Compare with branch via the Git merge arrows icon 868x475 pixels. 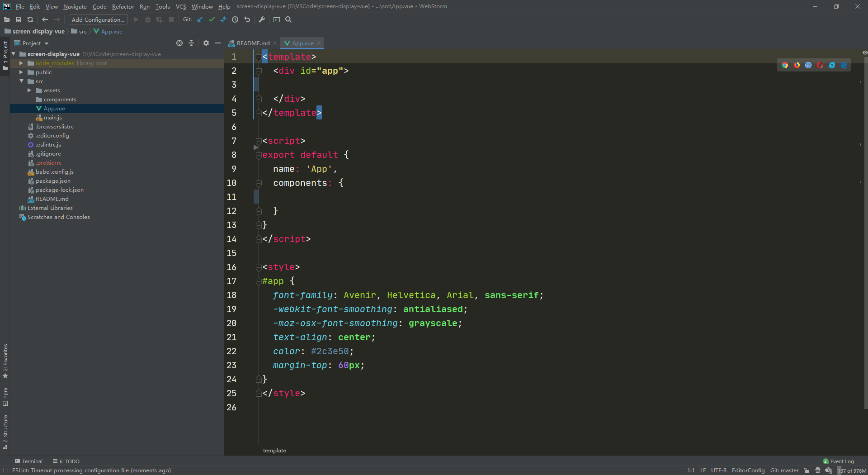pos(223,19)
